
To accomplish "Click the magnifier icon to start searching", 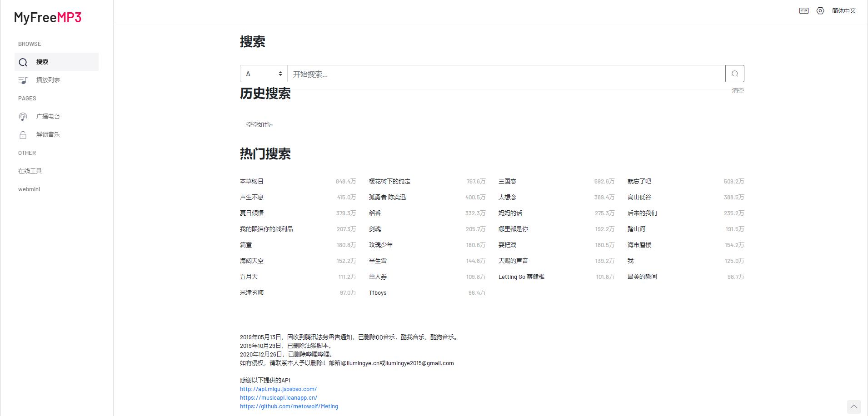I will (x=735, y=73).
